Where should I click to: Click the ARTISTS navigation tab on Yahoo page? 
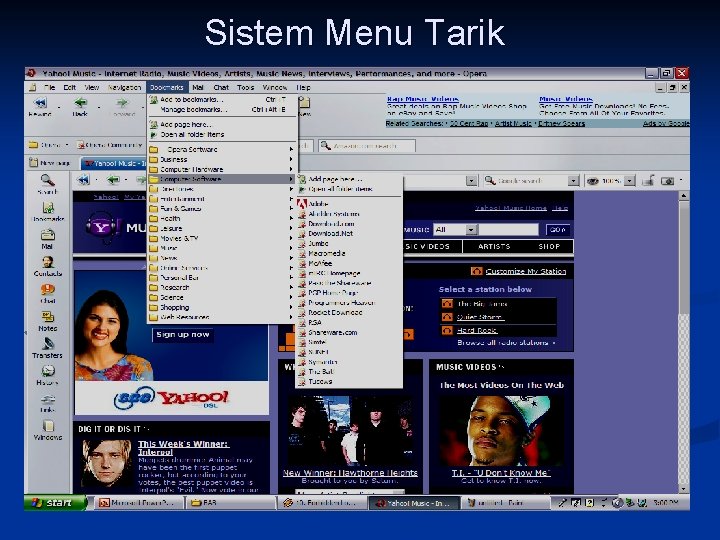point(494,247)
